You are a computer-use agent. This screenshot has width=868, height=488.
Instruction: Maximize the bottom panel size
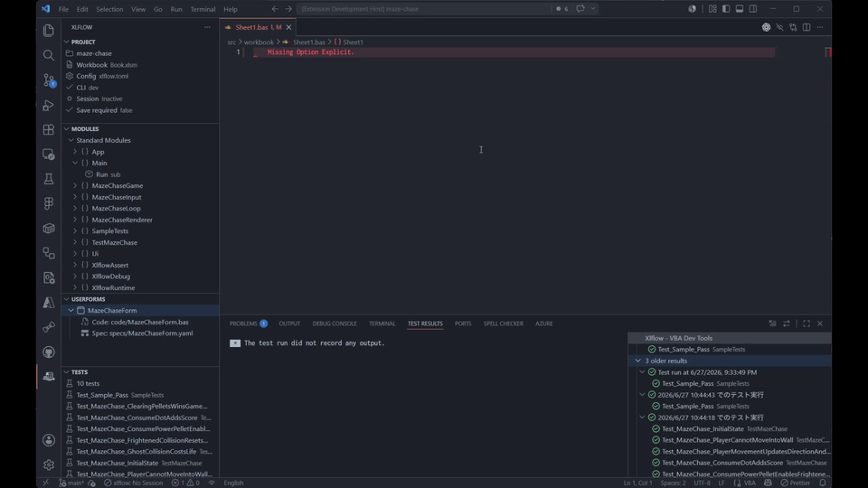(807, 324)
